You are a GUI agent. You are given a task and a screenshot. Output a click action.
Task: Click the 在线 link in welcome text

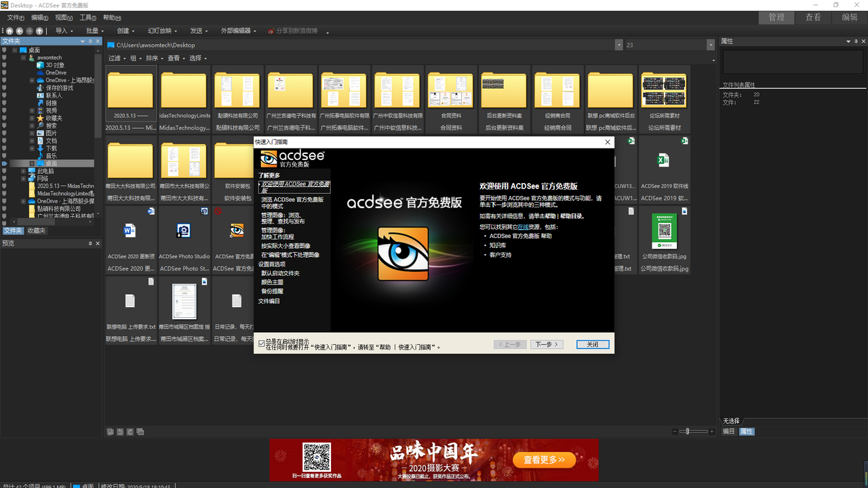(523, 226)
